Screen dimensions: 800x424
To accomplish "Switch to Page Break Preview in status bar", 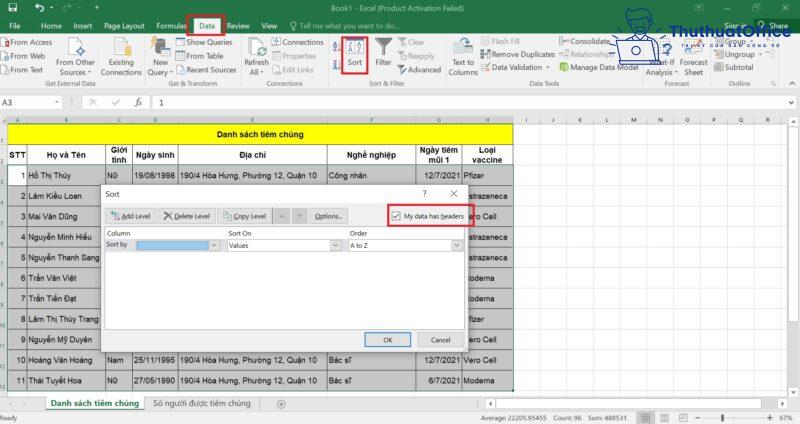I will pyautogui.click(x=683, y=418).
